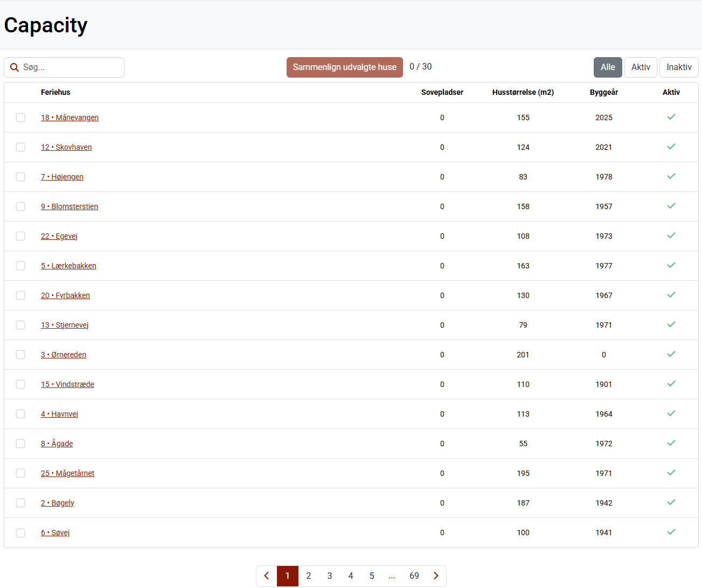
Task: Click the active checkmark for Månevangen
Action: point(671,117)
